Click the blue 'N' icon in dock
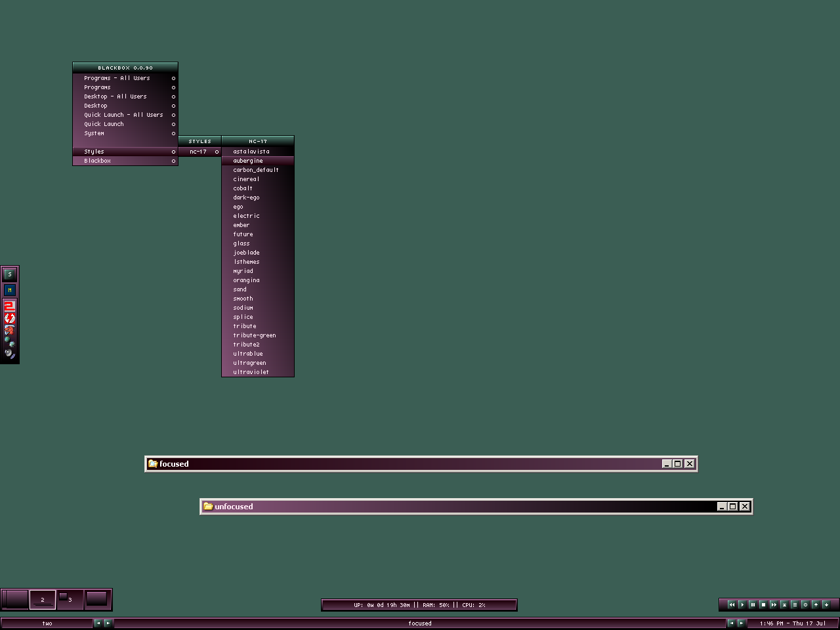 click(x=10, y=290)
